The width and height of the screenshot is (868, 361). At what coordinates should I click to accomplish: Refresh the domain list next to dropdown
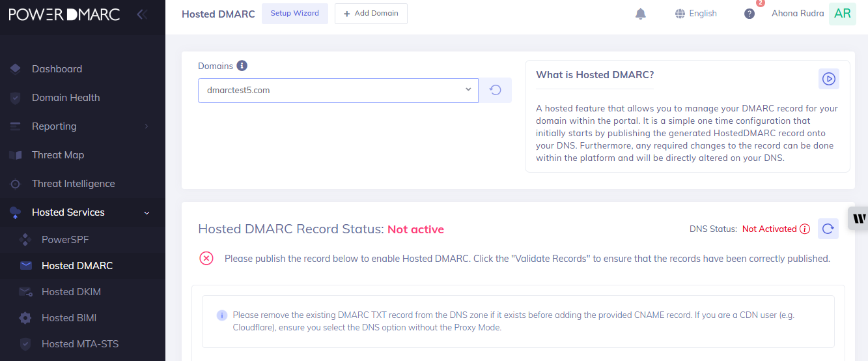point(495,91)
